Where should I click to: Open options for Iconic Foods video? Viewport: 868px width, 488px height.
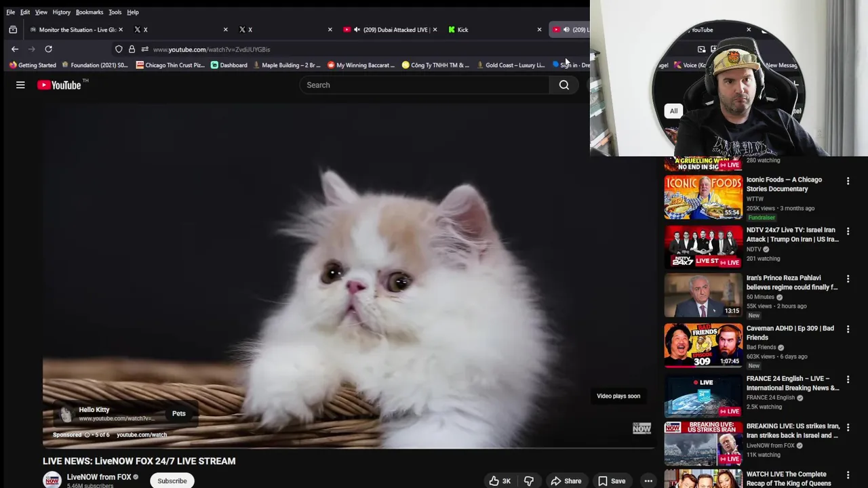848,181
